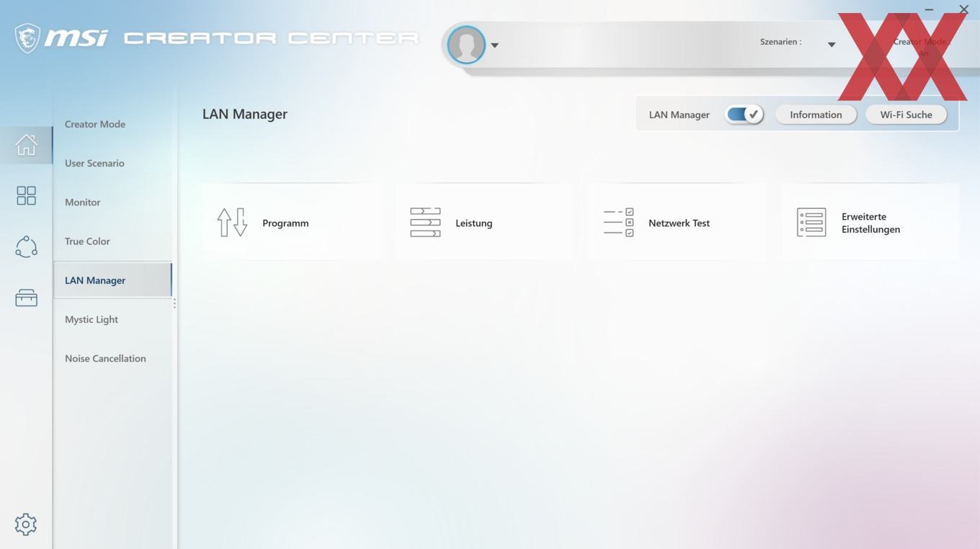980x549 pixels.
Task: Open the Netzwerk Test card
Action: [x=677, y=223]
